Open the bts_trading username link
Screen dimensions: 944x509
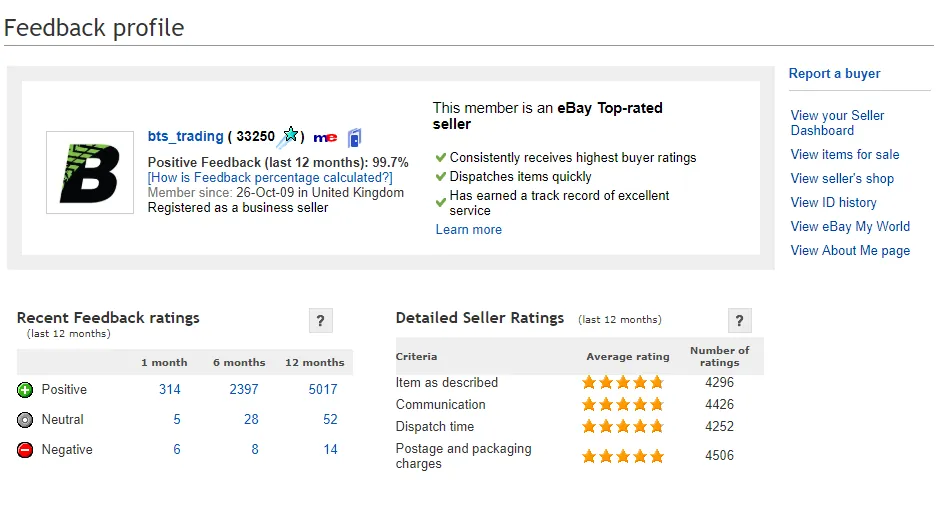185,137
